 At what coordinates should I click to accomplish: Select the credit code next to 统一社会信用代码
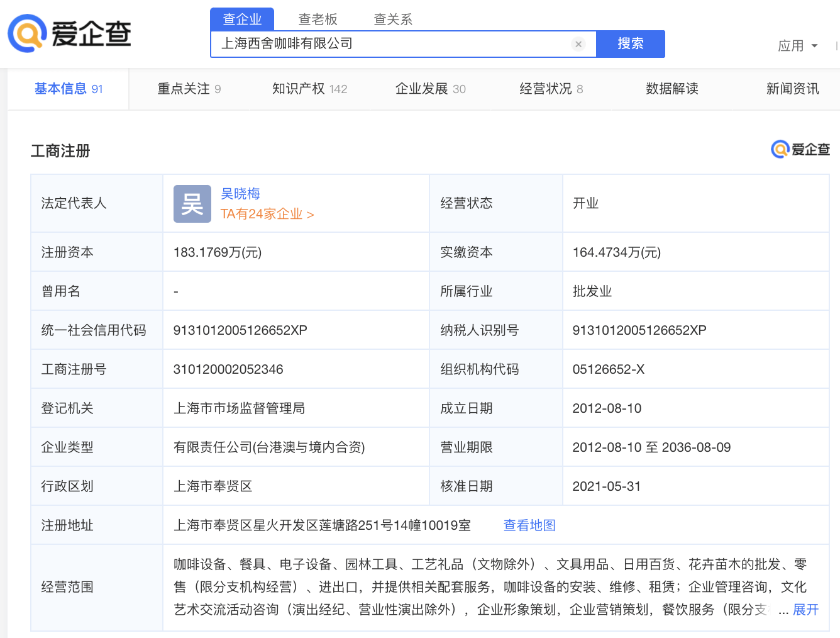pyautogui.click(x=240, y=330)
